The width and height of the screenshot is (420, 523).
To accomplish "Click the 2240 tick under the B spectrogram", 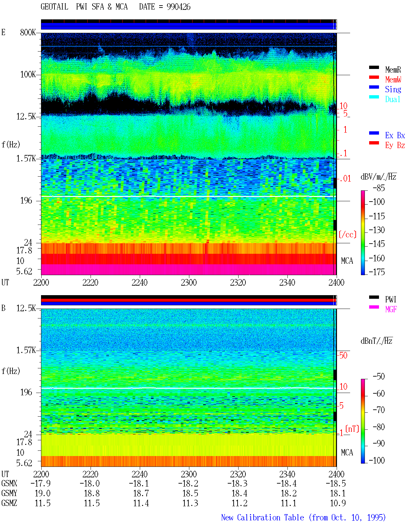I will pyautogui.click(x=139, y=474).
